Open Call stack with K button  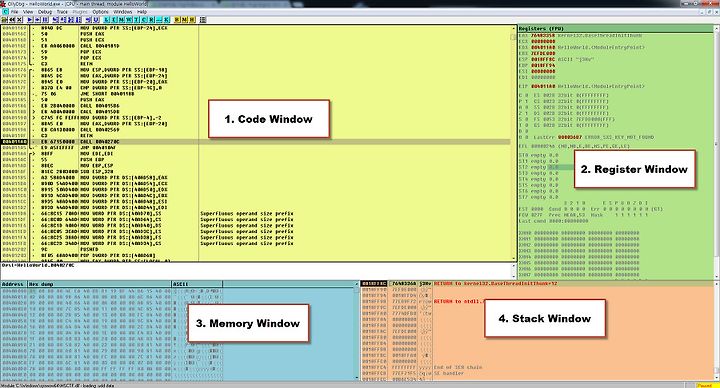point(167,20)
